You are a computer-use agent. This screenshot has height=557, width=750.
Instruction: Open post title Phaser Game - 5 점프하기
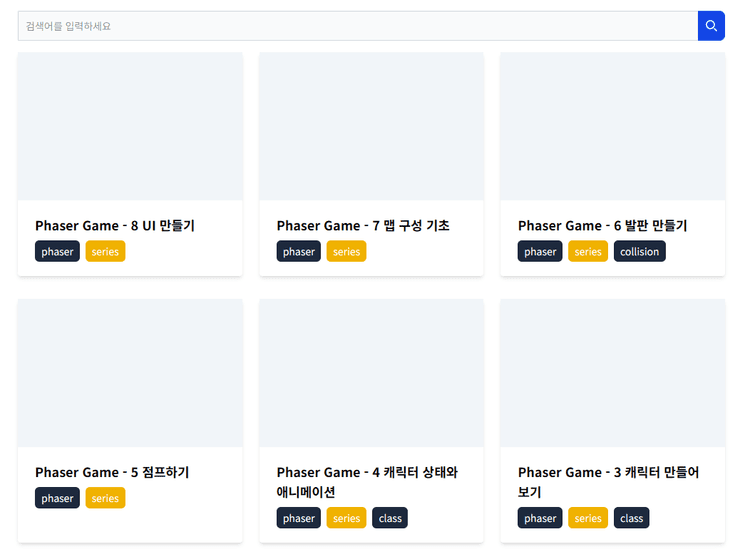tap(112, 472)
